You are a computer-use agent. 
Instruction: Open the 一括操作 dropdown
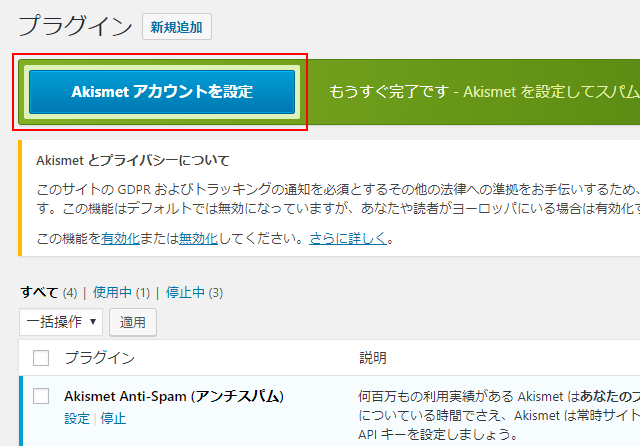[x=61, y=322]
